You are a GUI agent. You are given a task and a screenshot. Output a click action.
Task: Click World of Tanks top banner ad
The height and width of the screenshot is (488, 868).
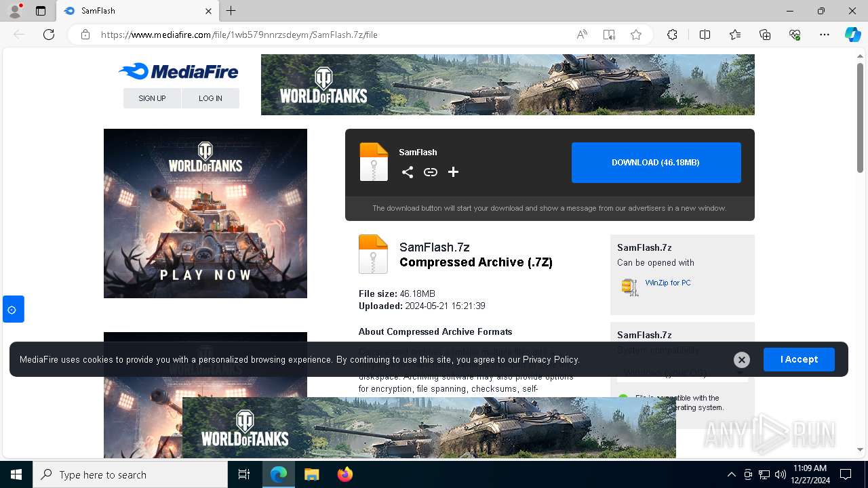[x=507, y=85]
